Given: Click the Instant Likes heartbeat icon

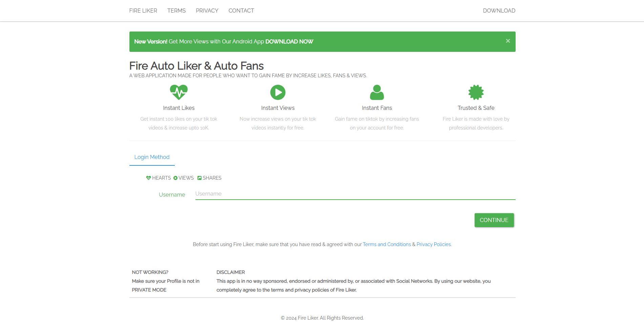Looking at the screenshot, I should coord(179,92).
